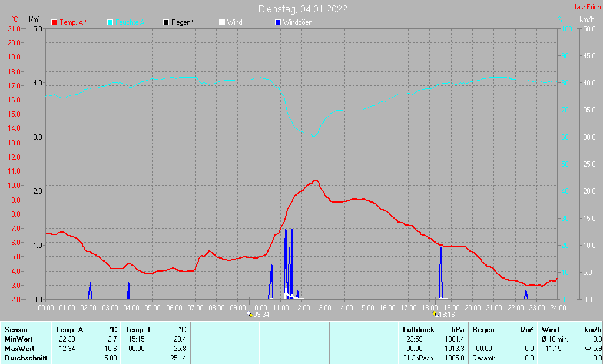603x364 pixels.
Task: Click the 'Jarz Erich' author text
Action: pyautogui.click(x=587, y=7)
